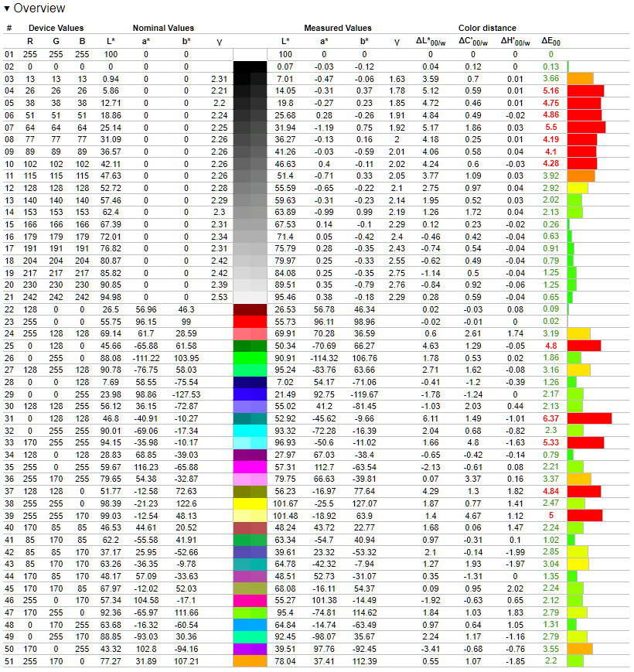Select the 5.33 ΔE value in row 33
The width and height of the screenshot is (634, 672).
550,443
